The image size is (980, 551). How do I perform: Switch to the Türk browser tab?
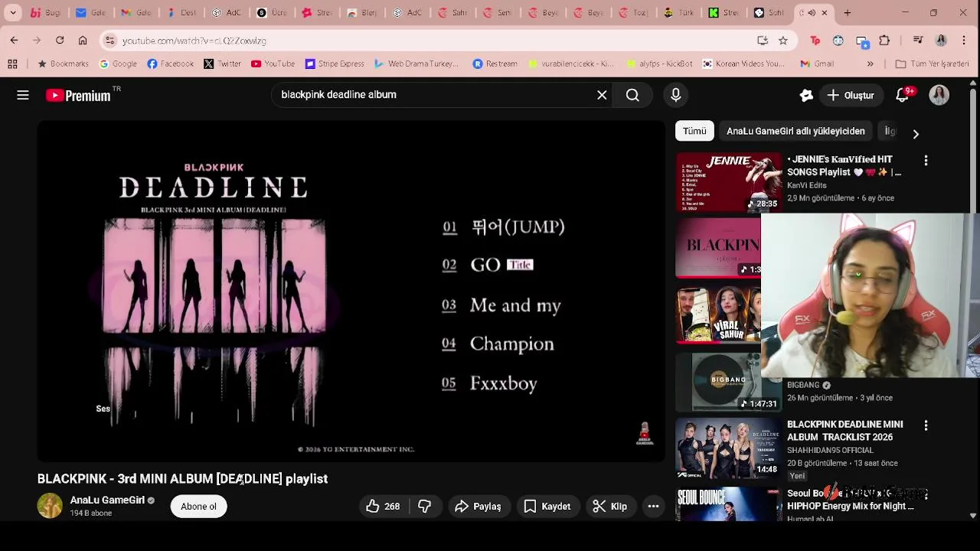click(x=680, y=13)
